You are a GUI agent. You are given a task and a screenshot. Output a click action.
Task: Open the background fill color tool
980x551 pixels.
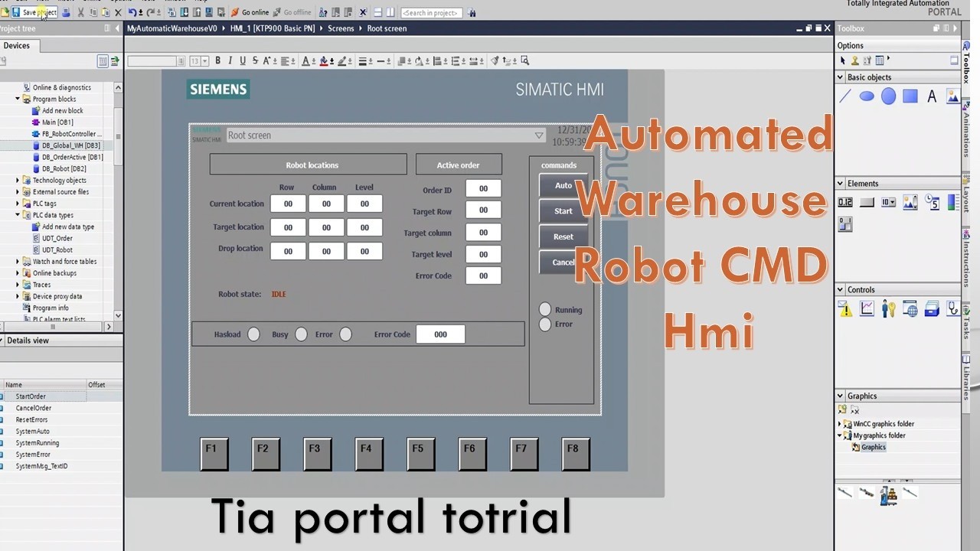click(324, 60)
